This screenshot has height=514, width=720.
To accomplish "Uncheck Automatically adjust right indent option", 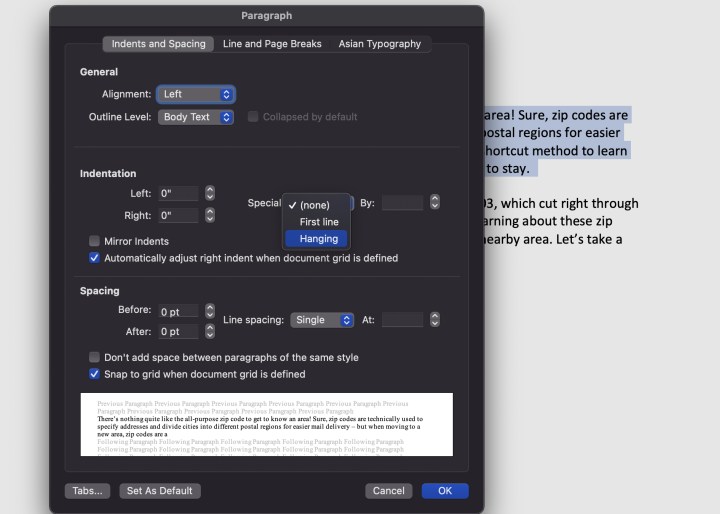I will [94, 258].
